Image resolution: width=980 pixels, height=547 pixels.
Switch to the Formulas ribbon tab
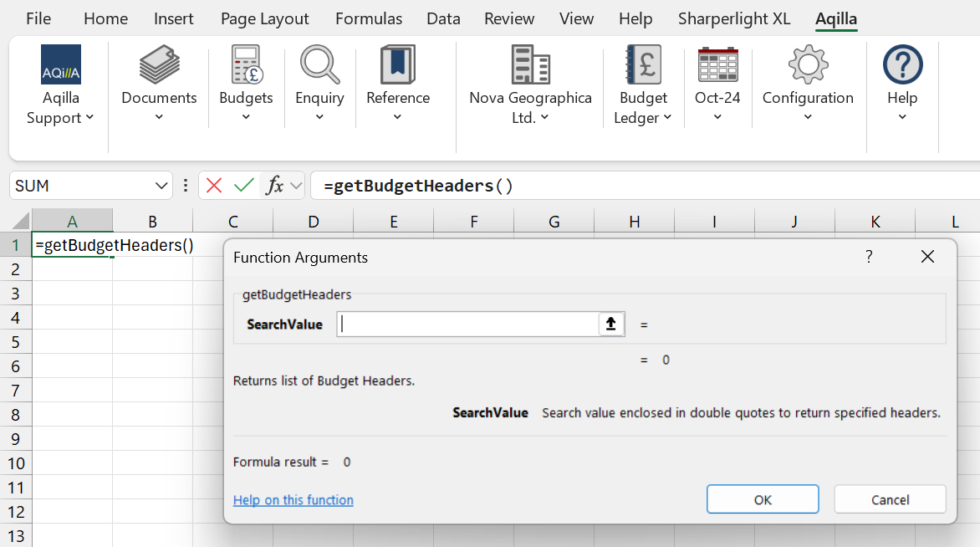pos(369,18)
